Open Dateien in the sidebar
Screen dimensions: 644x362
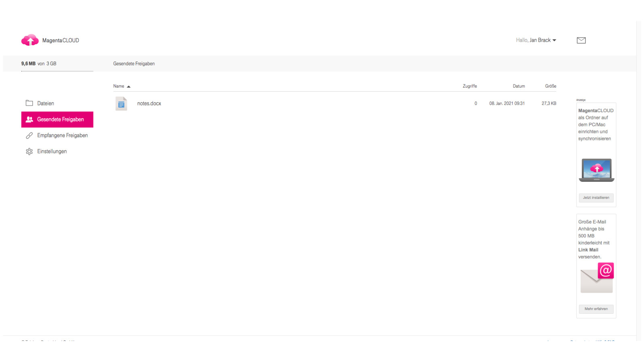point(57,103)
